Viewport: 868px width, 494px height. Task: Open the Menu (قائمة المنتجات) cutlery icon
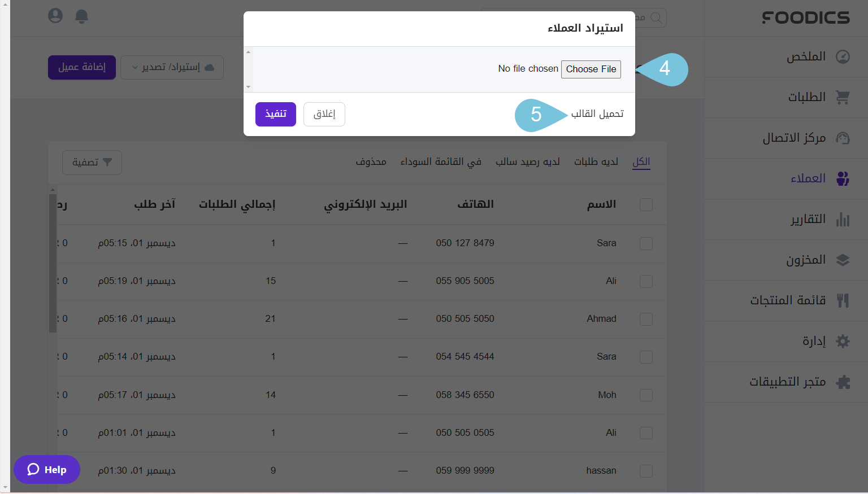843,300
